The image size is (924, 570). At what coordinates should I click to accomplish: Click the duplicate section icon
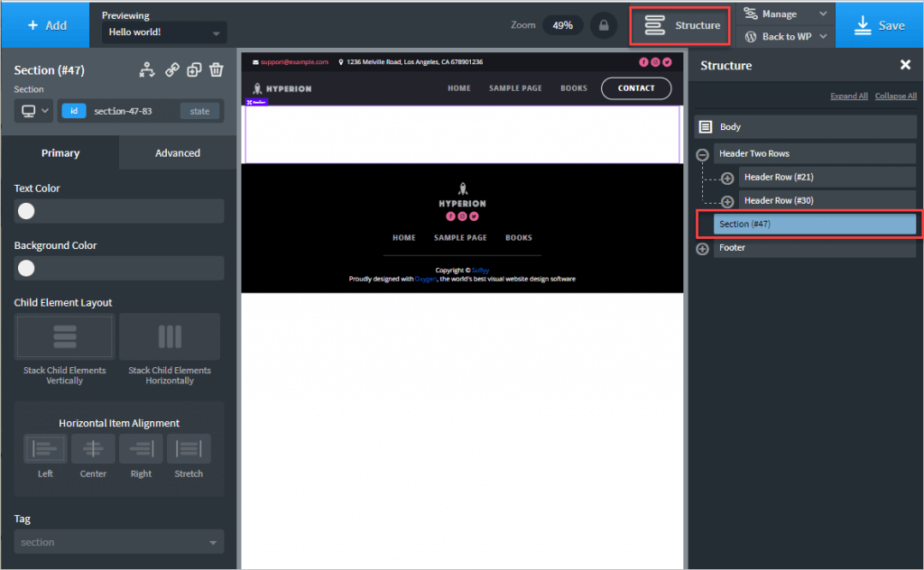[194, 70]
